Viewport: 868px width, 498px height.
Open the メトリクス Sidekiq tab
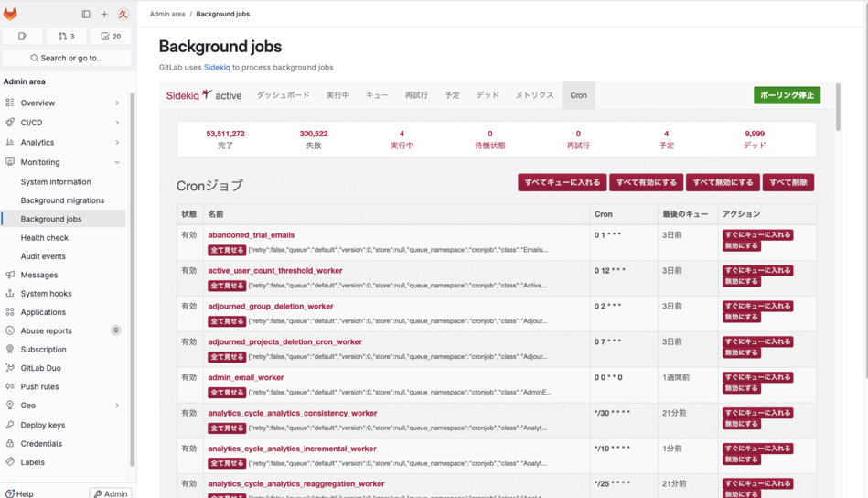tap(534, 95)
